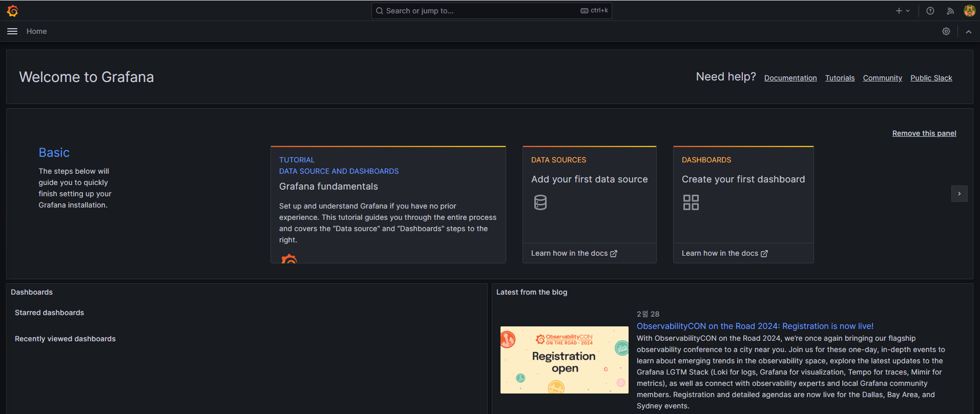
Task: Collapse top bar with chevron up
Action: point(969,31)
